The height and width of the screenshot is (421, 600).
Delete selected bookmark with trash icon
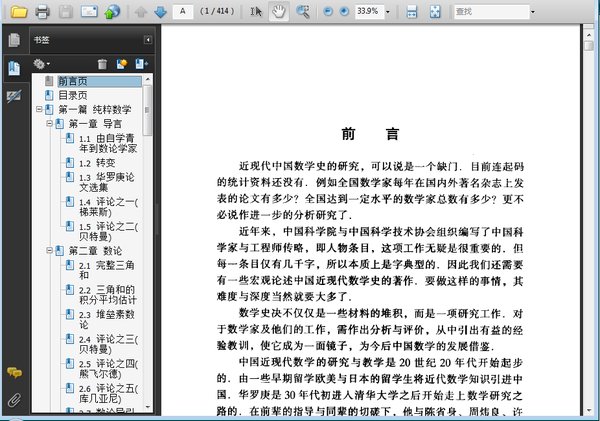click(x=102, y=64)
